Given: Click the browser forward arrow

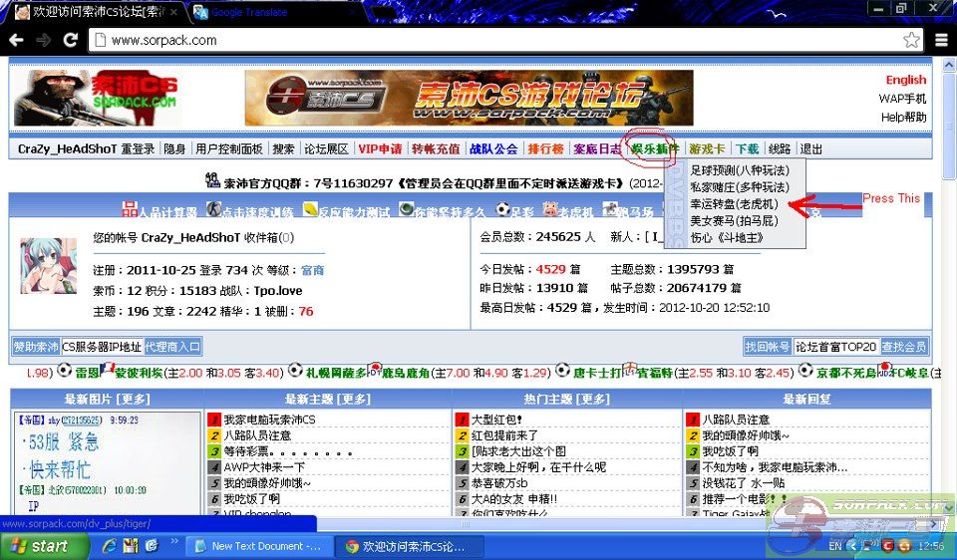Looking at the screenshot, I should (43, 40).
